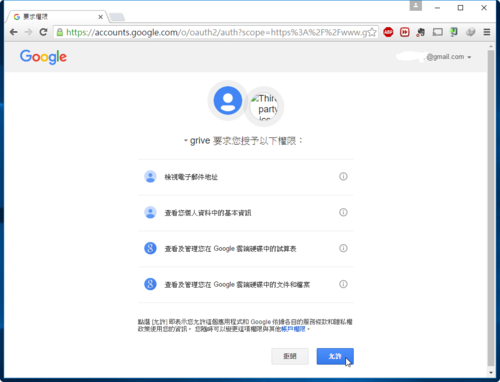Click the Google logo
Viewport: 500px width, 382px height.
point(43,57)
